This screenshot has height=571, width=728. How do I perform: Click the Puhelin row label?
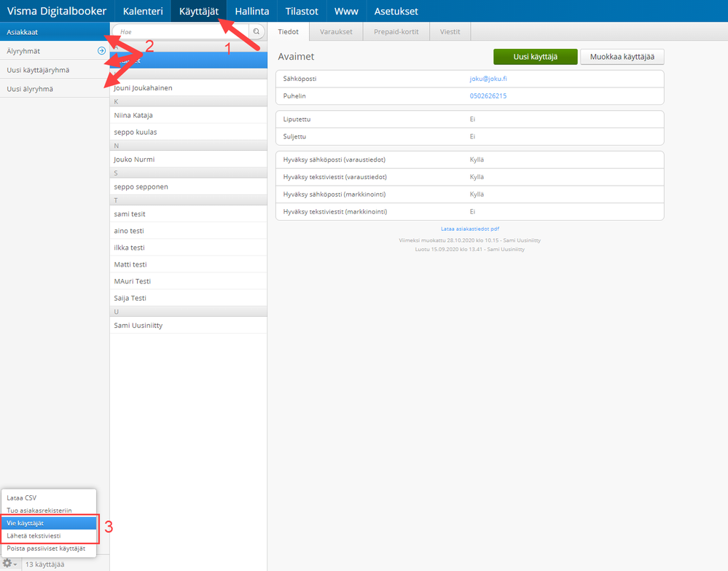[x=294, y=96]
